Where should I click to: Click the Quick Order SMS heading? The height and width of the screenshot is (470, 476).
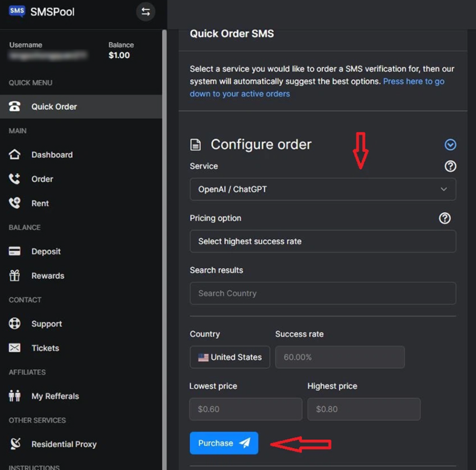pos(232,34)
